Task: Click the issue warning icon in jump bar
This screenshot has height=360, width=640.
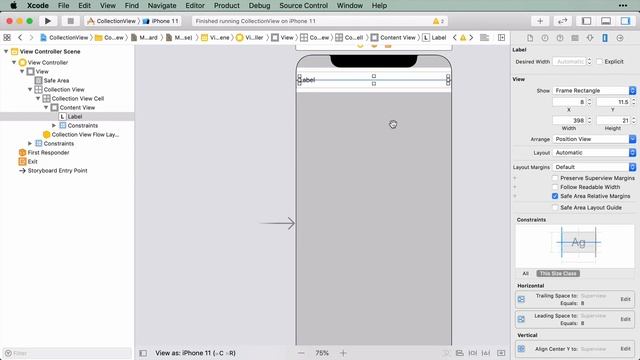Action: click(463, 38)
